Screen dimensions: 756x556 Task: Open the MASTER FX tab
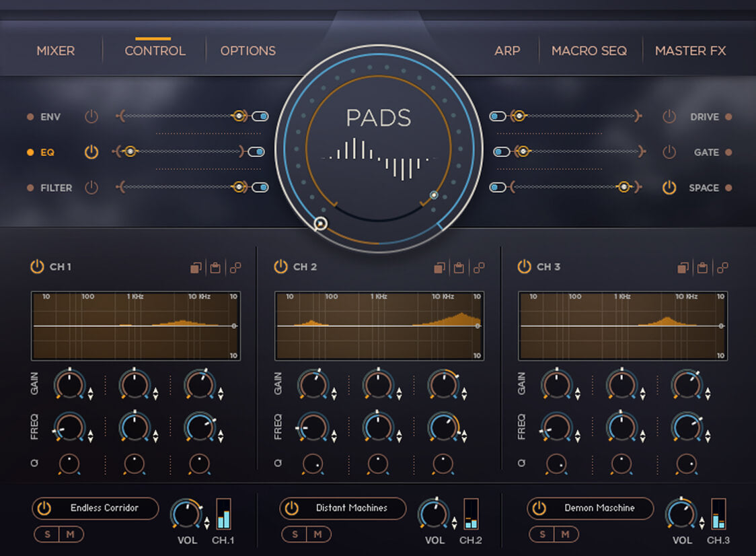(690, 50)
